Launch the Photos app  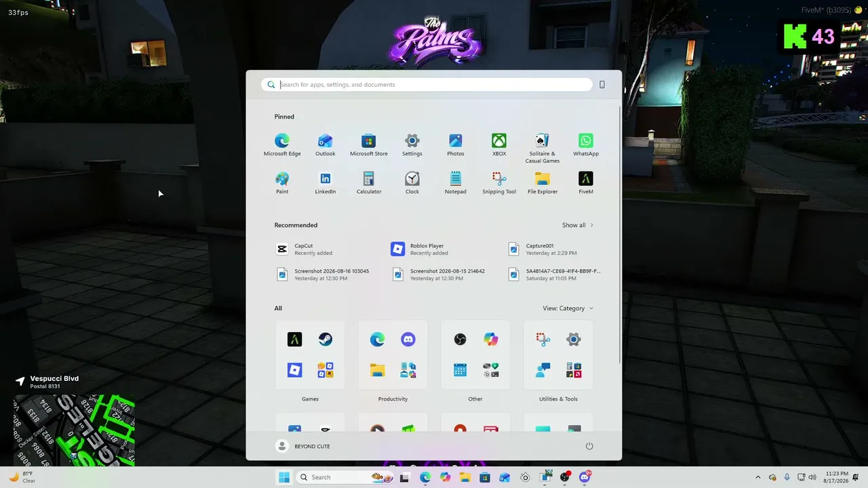(456, 145)
